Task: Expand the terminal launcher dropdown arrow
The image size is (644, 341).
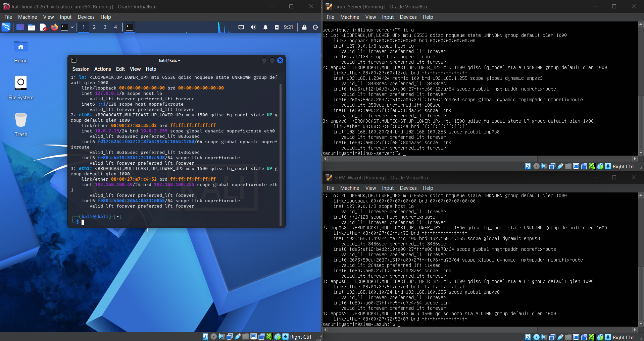Action: pyautogui.click(x=72, y=27)
